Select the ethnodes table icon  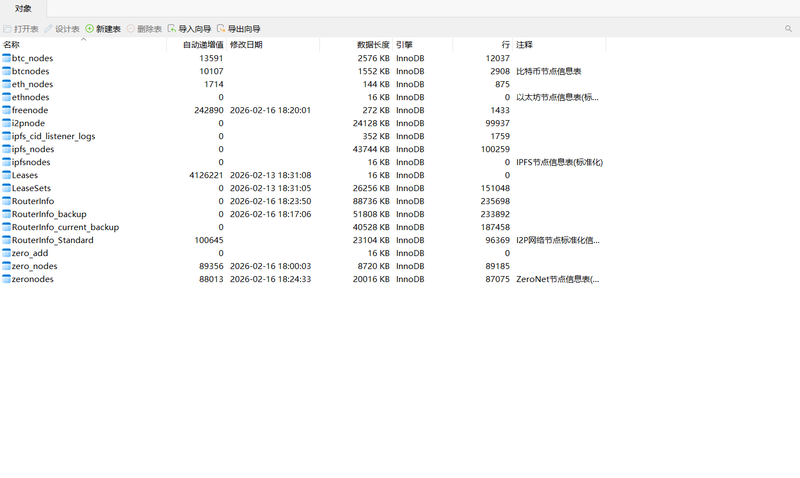pyautogui.click(x=6, y=97)
